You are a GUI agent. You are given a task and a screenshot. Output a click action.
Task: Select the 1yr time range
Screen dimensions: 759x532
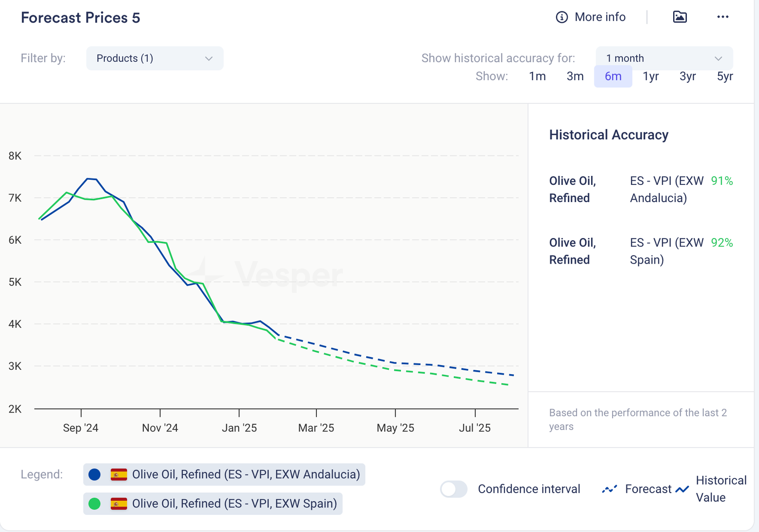[x=650, y=76]
